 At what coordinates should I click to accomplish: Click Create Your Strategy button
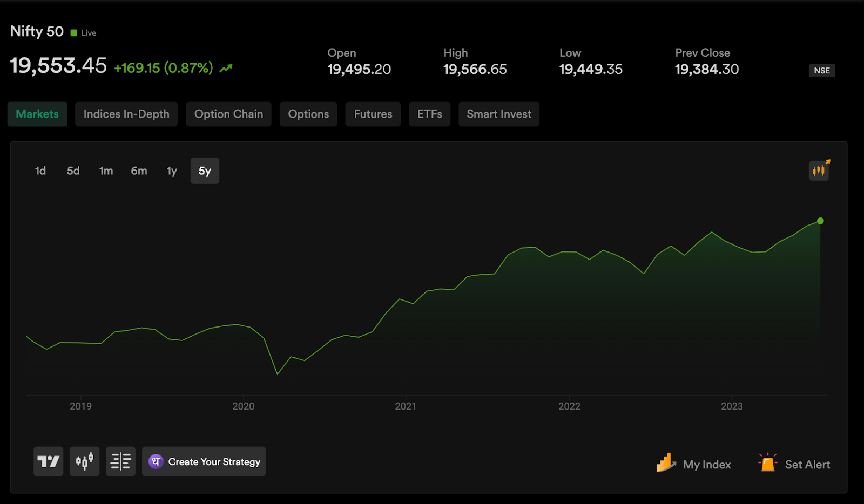204,461
